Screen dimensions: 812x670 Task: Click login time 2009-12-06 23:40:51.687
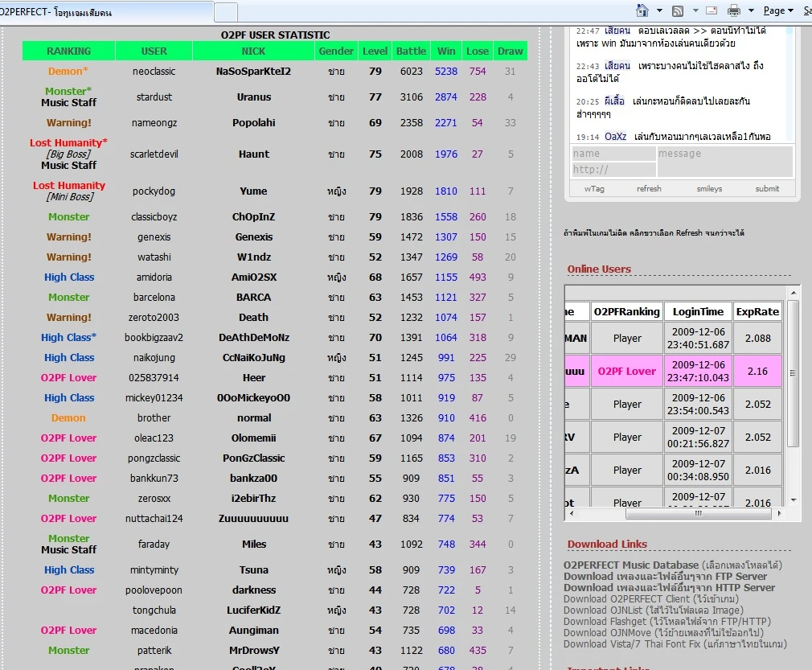698,338
